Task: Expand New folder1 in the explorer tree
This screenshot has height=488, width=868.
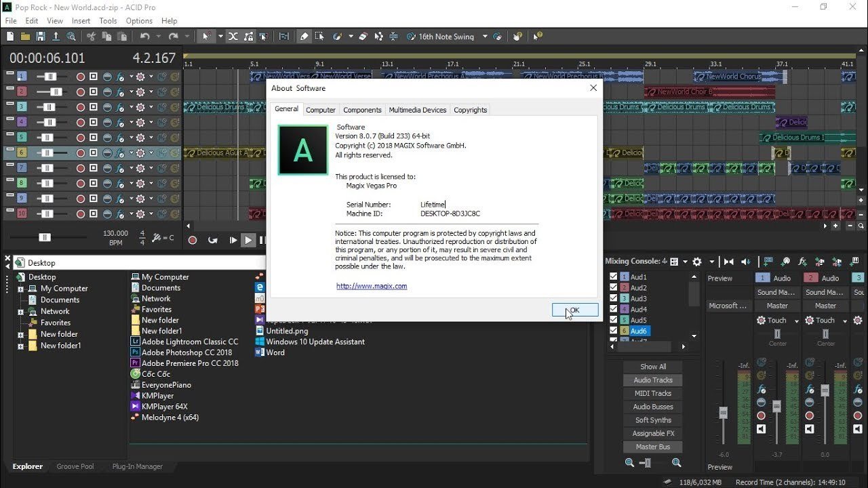Action: pyautogui.click(x=21, y=346)
